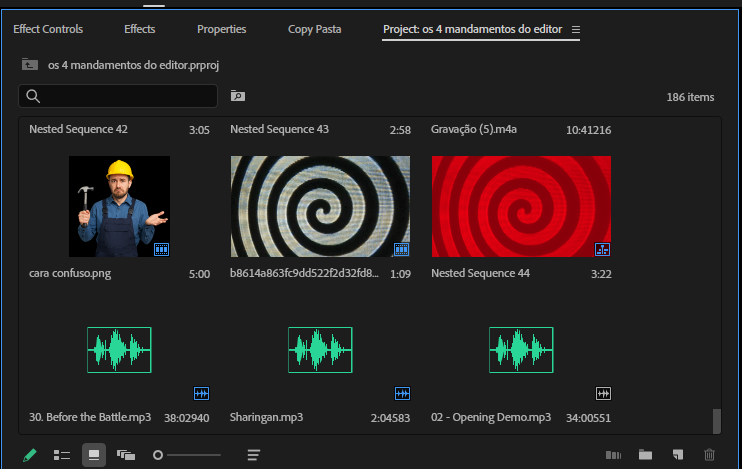742x469 pixels.
Task: Click the Sharingan.mp3 file name
Action: click(x=266, y=417)
